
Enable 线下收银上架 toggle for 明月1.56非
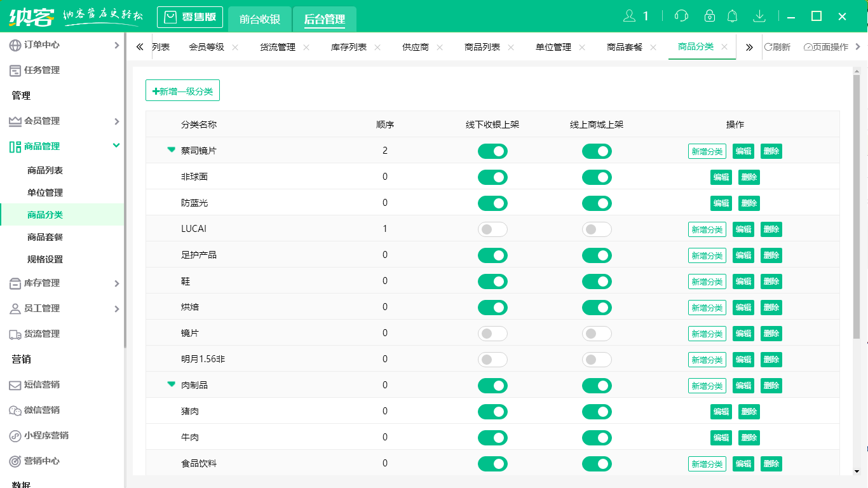pos(492,360)
